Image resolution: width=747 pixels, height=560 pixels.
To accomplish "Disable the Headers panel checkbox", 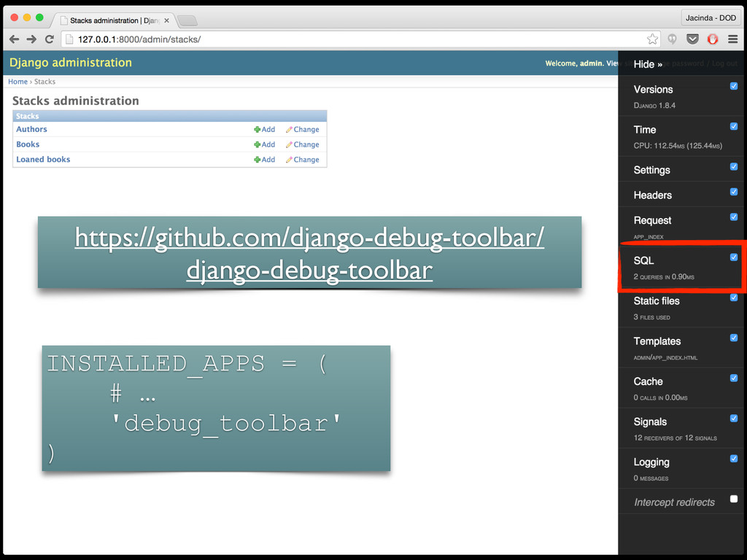I will click(x=734, y=192).
